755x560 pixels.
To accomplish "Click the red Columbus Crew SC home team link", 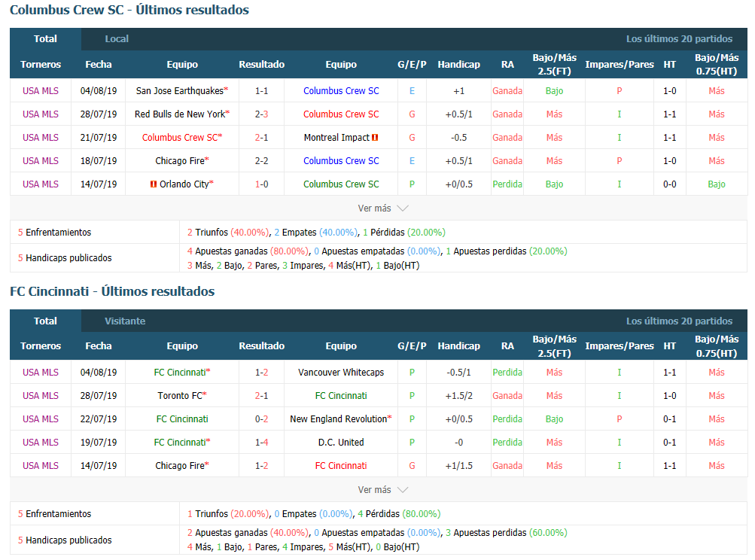I will click(180, 138).
